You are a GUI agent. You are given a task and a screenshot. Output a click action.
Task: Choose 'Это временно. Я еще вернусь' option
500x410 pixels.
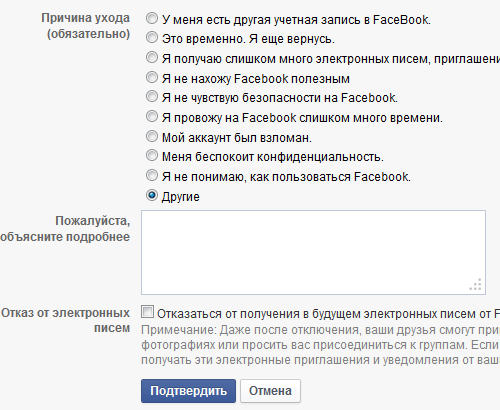pos(152,38)
